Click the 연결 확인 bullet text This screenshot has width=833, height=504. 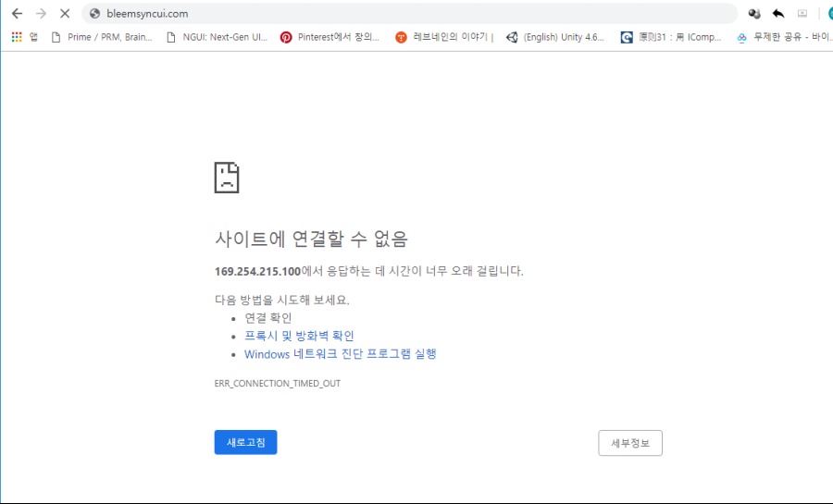click(267, 318)
